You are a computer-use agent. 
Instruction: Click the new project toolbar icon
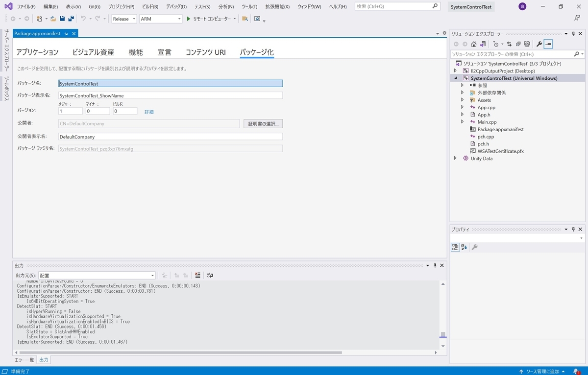click(40, 19)
